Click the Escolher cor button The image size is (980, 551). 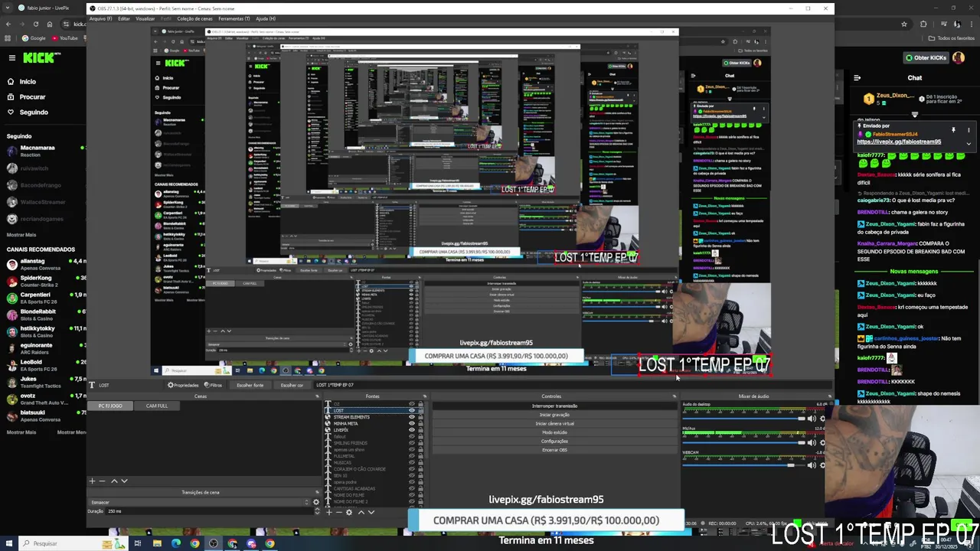(292, 385)
